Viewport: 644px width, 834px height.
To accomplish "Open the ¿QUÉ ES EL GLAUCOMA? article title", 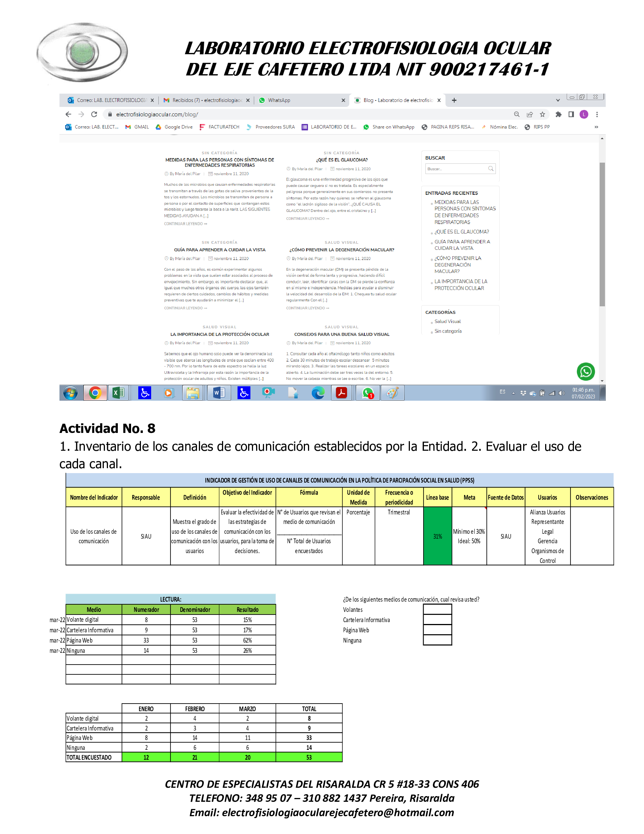I will (341, 160).
